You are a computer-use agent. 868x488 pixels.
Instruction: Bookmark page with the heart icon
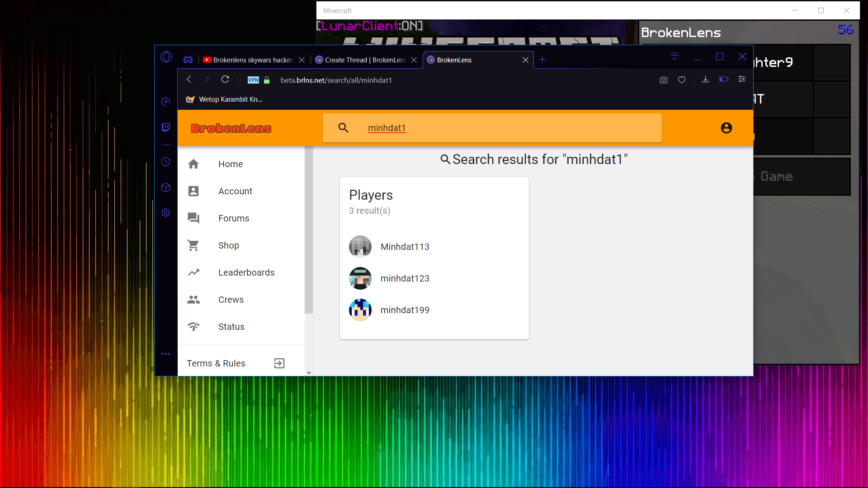(682, 80)
